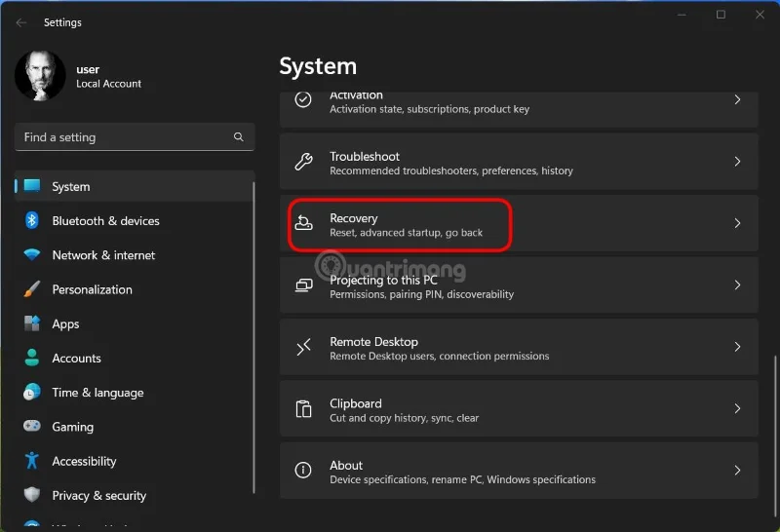The height and width of the screenshot is (532, 780).
Task: Click the search magnifier icon
Action: coord(239,136)
